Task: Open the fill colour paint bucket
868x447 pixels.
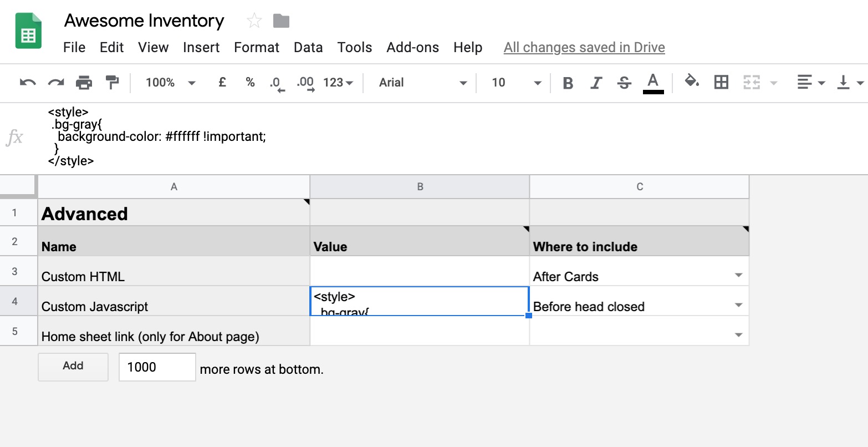Action: click(x=691, y=82)
